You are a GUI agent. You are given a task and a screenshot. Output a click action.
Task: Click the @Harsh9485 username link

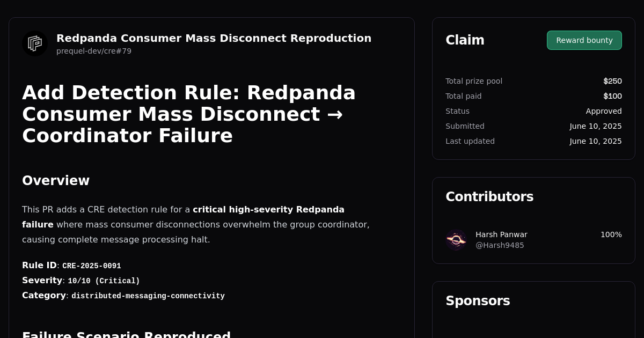pyautogui.click(x=500, y=245)
